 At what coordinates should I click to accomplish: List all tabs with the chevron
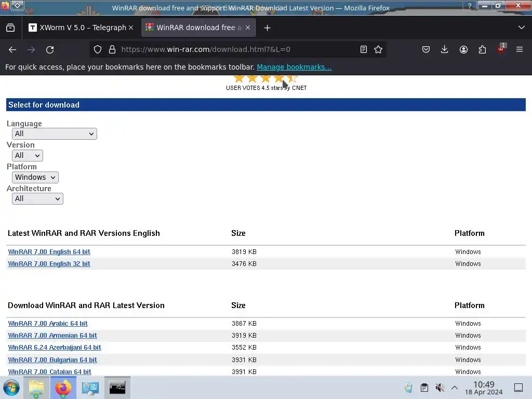522,28
